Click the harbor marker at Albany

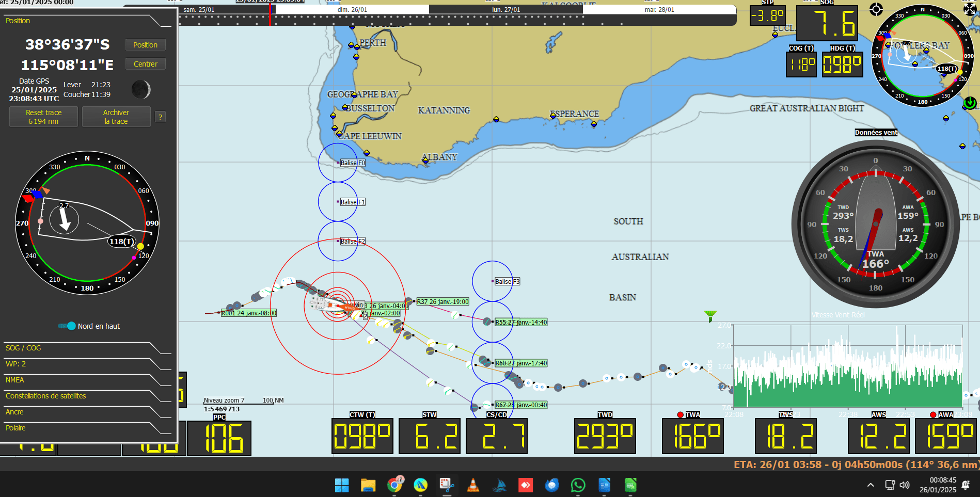[x=425, y=161]
